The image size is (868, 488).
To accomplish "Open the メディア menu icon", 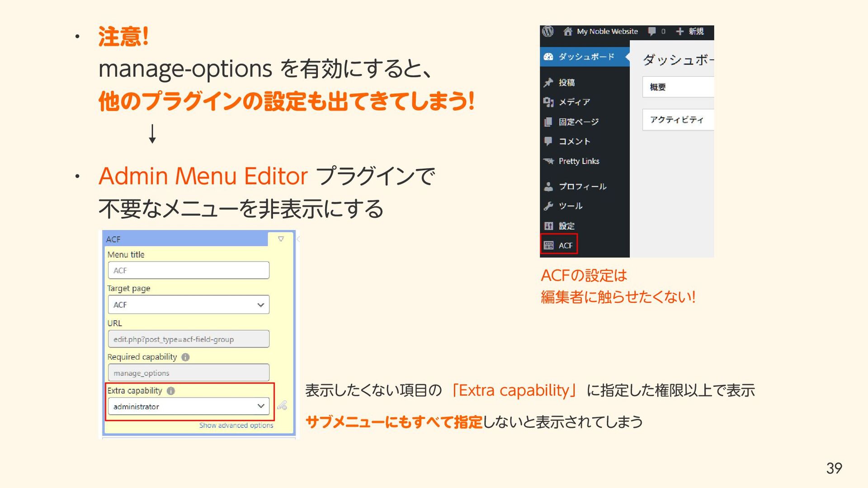I will coord(548,102).
